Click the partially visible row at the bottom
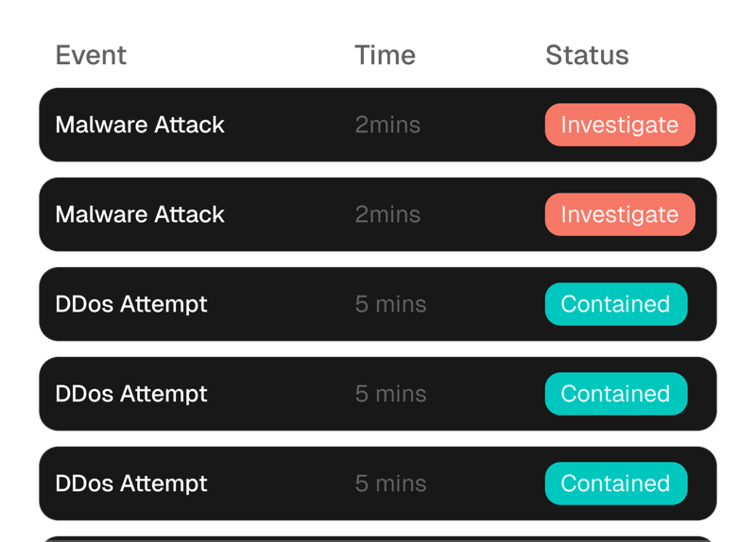Screen dimensions: 756x542 click(x=378, y=538)
